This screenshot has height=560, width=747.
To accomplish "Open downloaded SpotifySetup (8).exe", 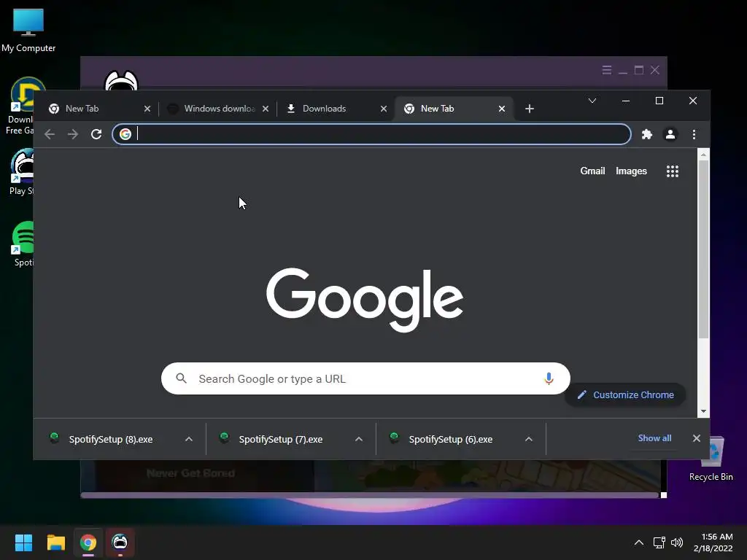I will point(111,439).
